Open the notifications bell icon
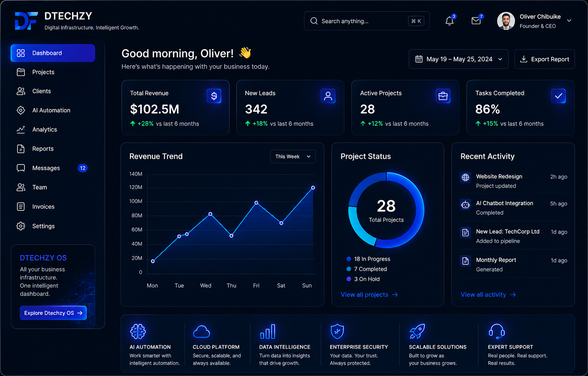Screen dimensions: 588x376 tap(450, 21)
